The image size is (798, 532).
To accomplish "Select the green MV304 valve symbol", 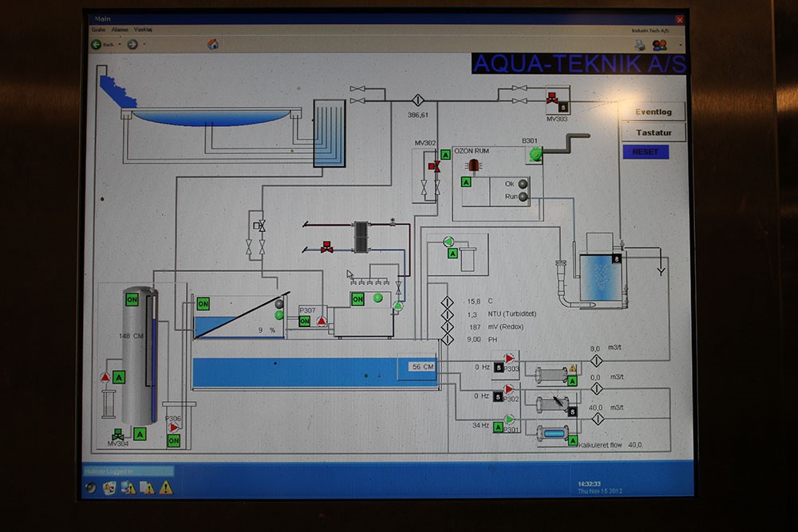I will pyautogui.click(x=117, y=435).
